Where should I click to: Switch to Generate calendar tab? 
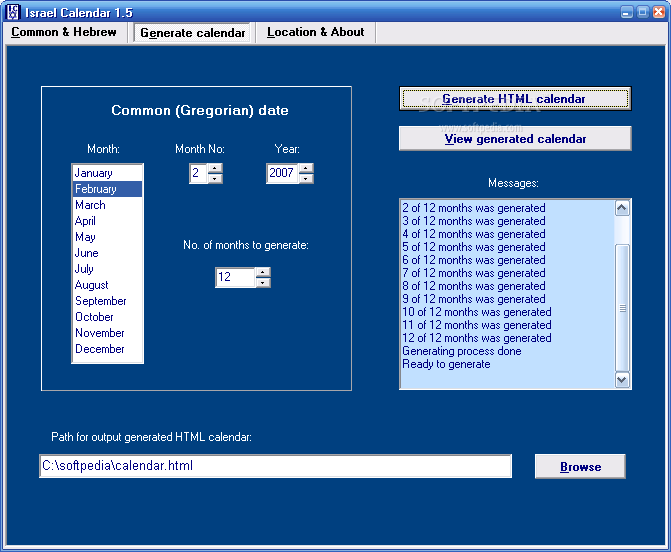pyautogui.click(x=192, y=33)
